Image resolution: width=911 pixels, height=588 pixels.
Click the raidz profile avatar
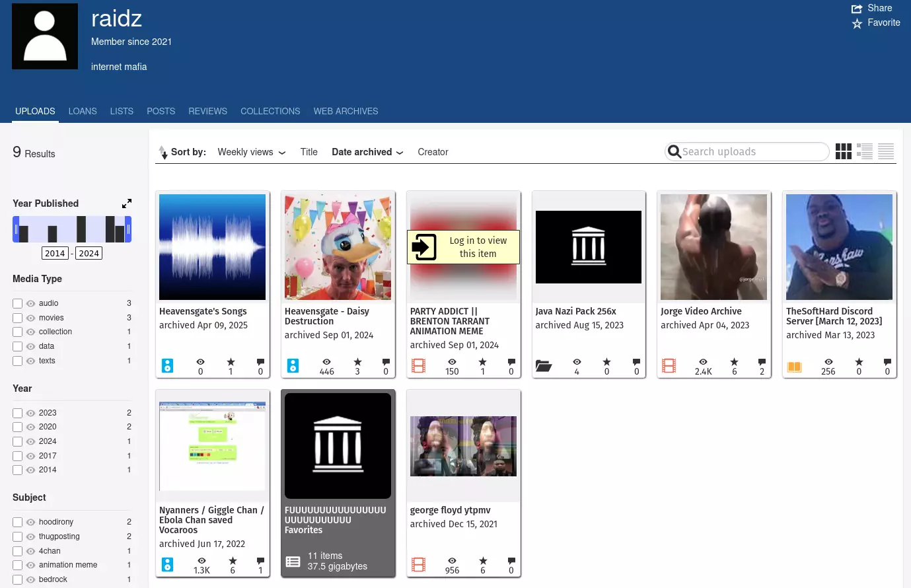(x=45, y=36)
